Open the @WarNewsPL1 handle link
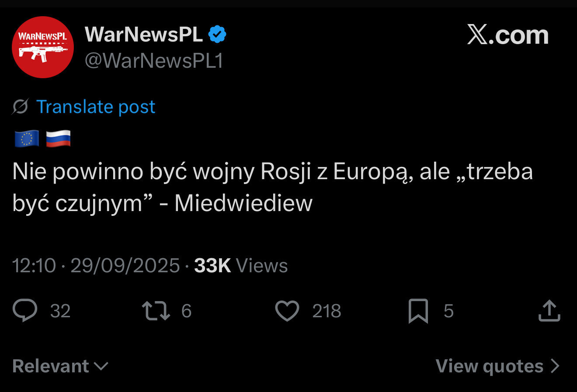Viewport: 577px width, 392px height. [x=154, y=60]
